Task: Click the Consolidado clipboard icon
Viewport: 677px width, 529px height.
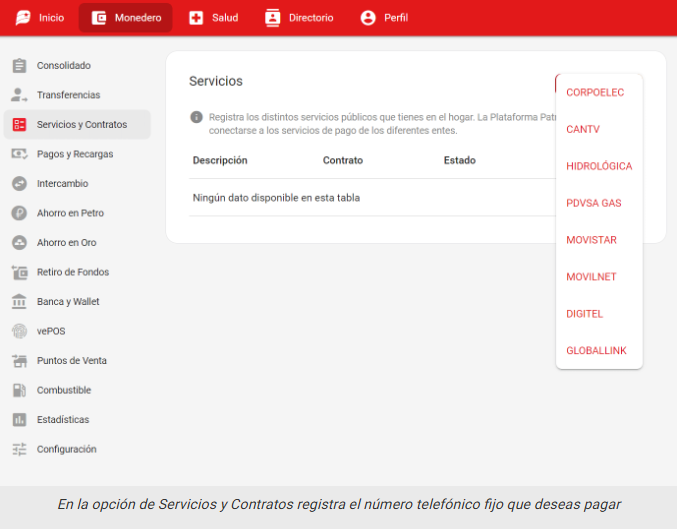Action: [19, 66]
